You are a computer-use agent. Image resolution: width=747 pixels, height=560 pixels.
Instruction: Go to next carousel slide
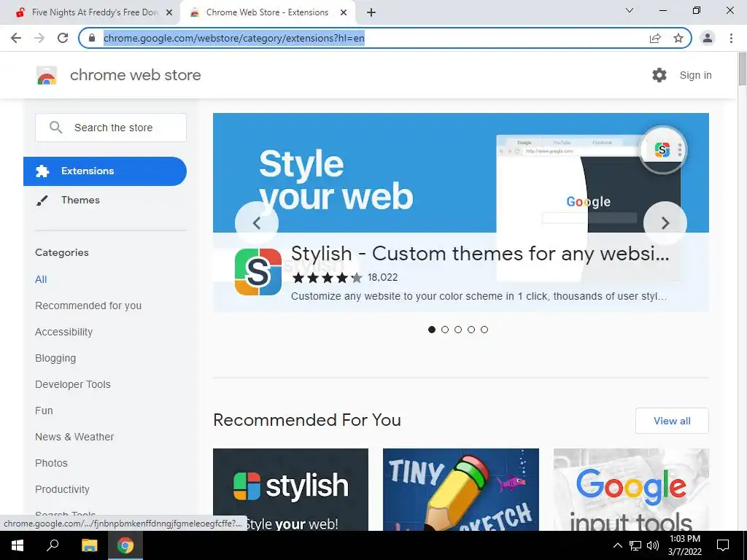tap(665, 223)
